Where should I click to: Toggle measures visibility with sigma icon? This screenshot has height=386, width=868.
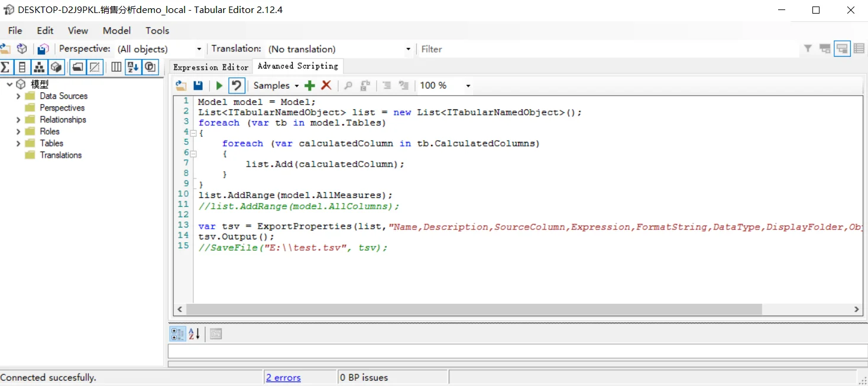point(5,67)
